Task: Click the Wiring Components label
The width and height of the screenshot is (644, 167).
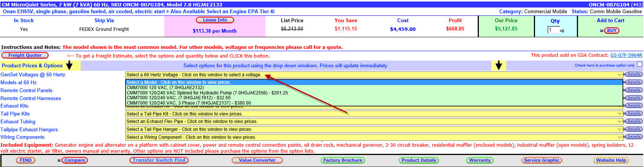Action: [22, 137]
